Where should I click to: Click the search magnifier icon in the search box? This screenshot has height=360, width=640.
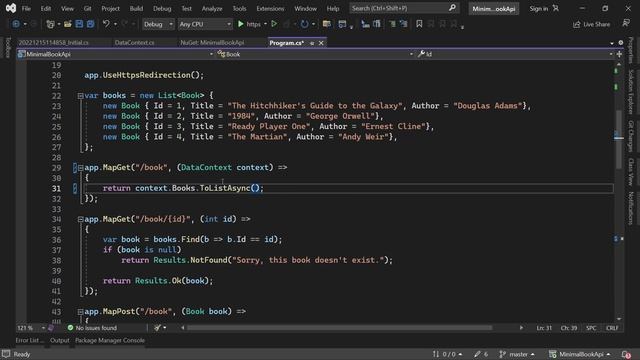pos(452,8)
